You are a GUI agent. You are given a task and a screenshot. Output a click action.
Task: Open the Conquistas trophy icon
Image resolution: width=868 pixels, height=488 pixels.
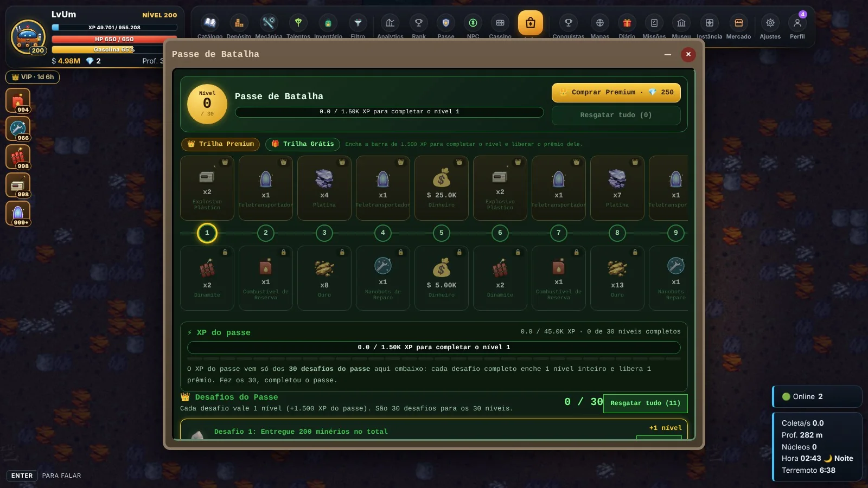(568, 23)
